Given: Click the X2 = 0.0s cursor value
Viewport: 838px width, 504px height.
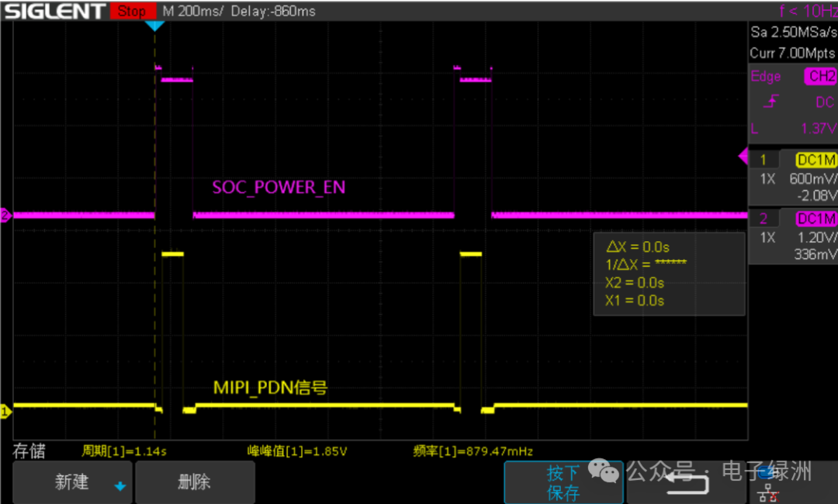Looking at the screenshot, I should click(x=635, y=282).
